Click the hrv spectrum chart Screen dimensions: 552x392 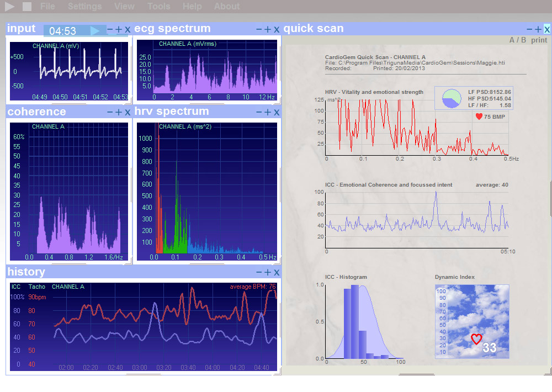click(207, 192)
